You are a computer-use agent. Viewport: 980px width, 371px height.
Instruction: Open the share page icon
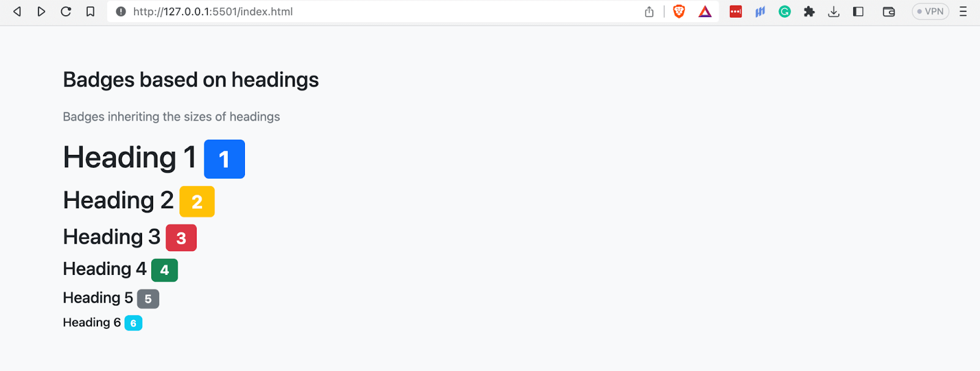(x=649, y=12)
